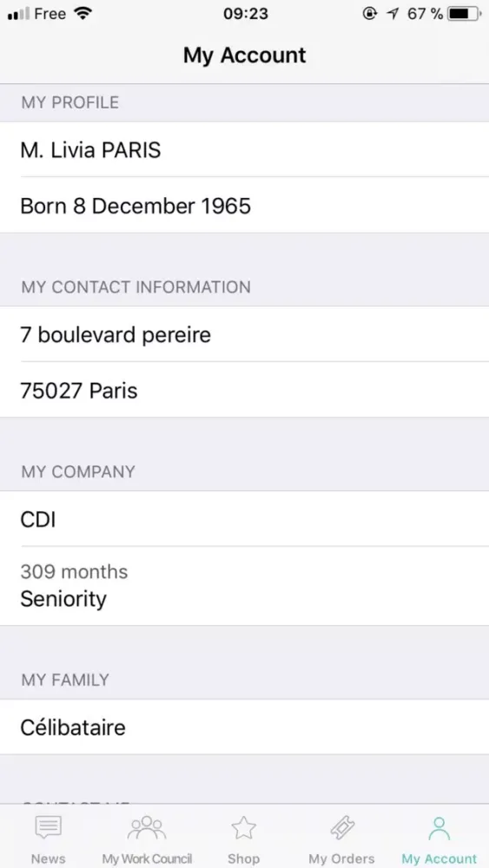Tap the location arrow status icon
The height and width of the screenshot is (868, 489).
click(x=393, y=14)
